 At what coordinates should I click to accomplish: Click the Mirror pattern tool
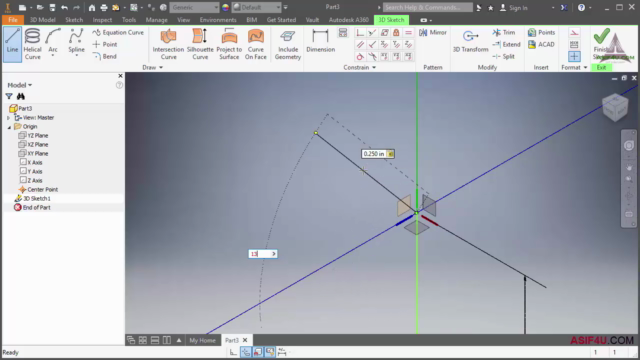point(433,32)
